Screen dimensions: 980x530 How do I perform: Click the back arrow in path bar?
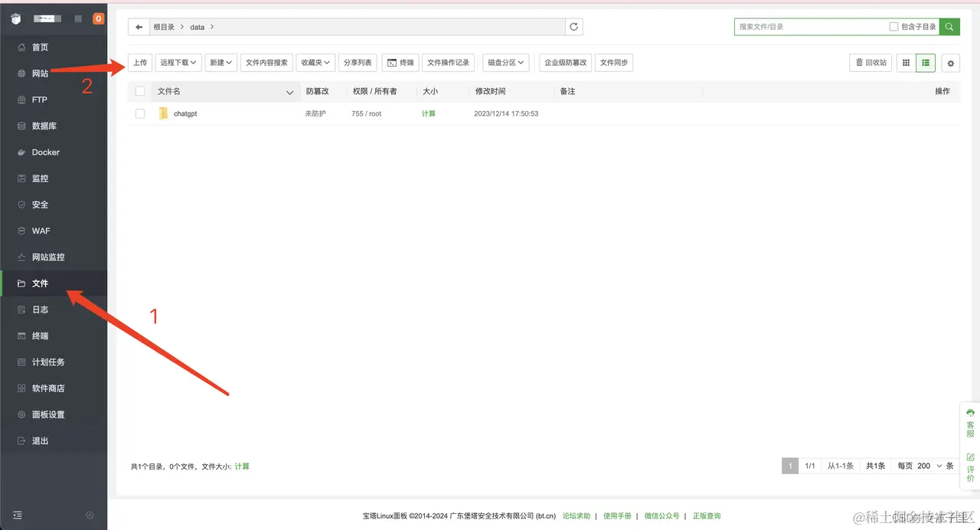[x=139, y=27]
